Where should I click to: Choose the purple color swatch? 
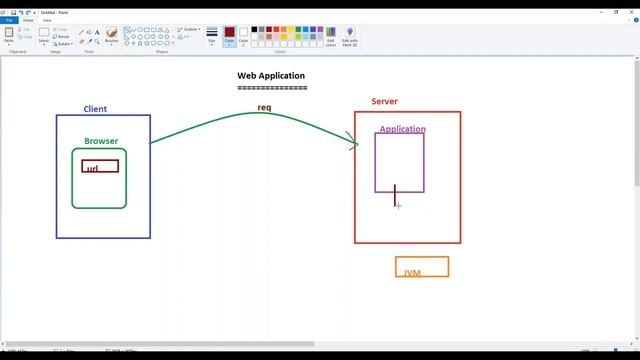(320, 29)
